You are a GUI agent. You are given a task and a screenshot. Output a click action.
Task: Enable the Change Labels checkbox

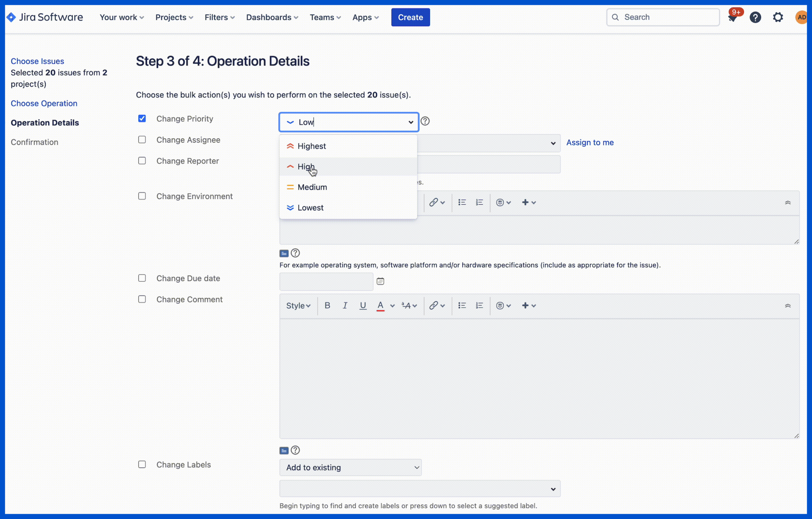(142, 464)
